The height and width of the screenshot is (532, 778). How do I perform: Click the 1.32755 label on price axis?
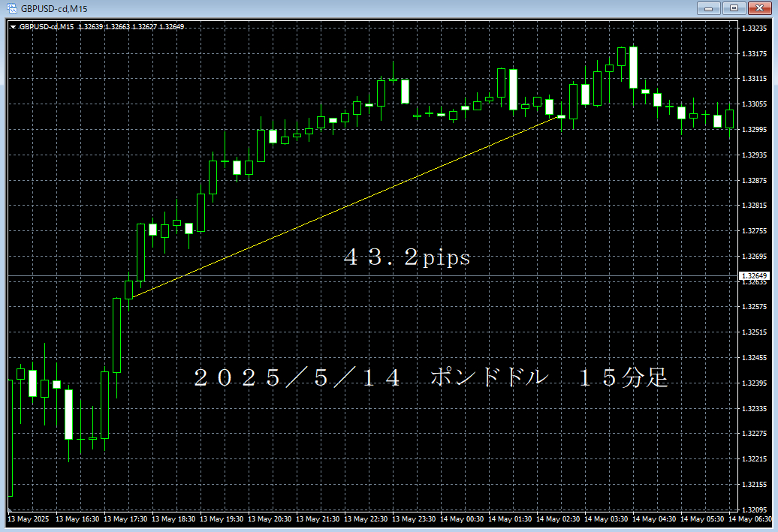(x=754, y=230)
